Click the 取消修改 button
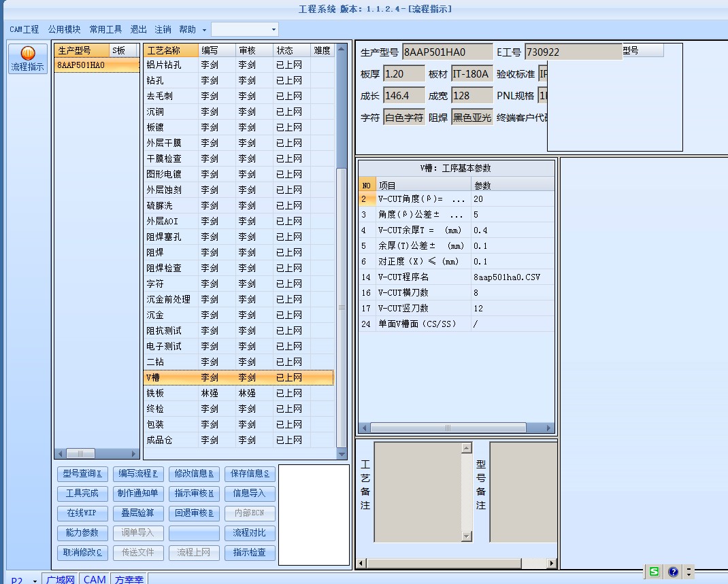Viewport: 728px width, 584px height. click(x=82, y=553)
